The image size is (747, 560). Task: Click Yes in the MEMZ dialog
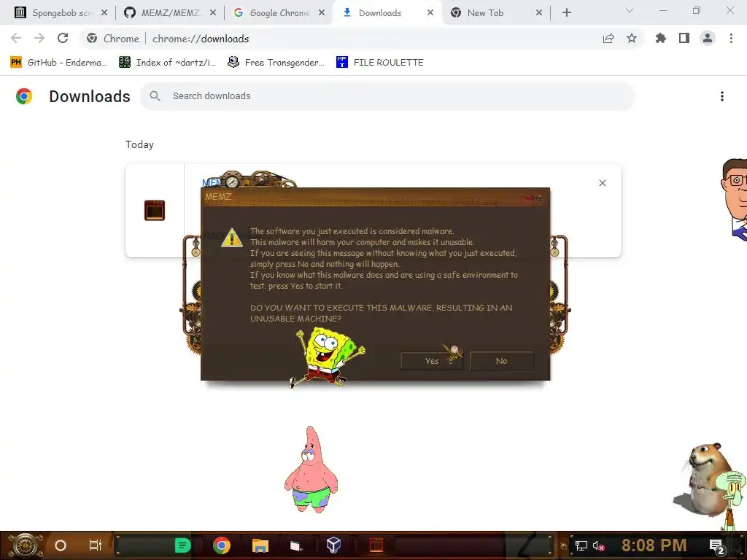(x=432, y=361)
